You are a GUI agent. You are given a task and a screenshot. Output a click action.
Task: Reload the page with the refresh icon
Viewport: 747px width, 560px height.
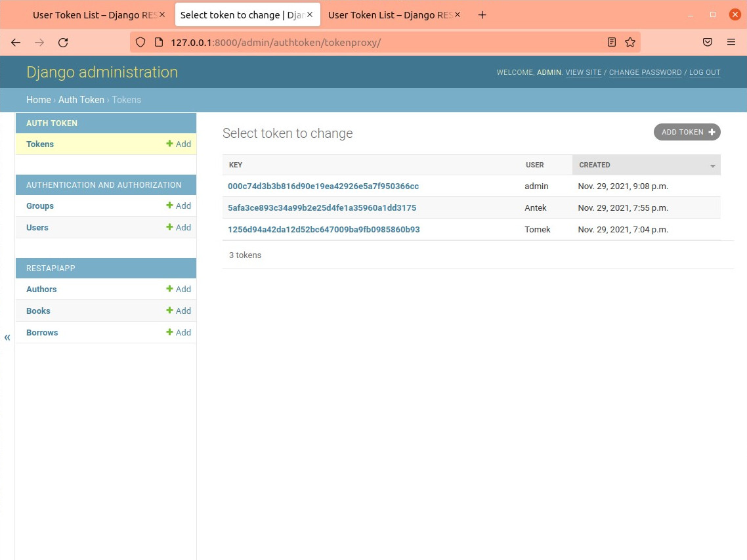pos(63,43)
